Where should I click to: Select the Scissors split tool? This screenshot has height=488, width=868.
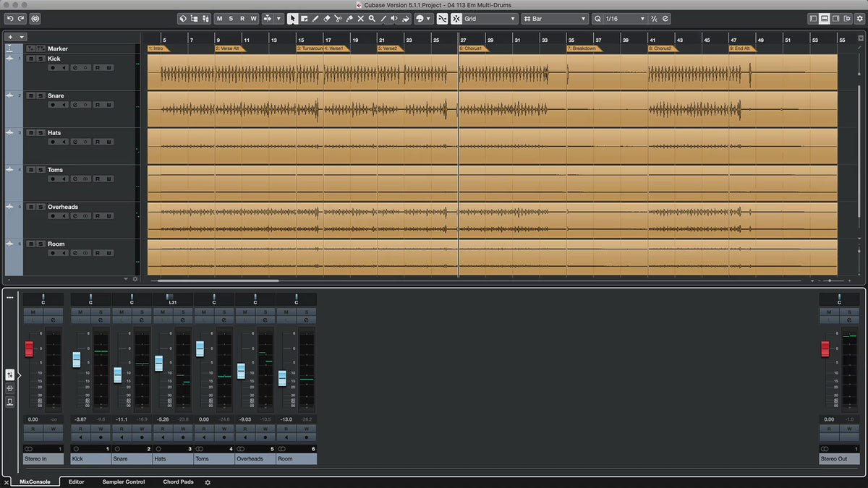click(x=338, y=19)
